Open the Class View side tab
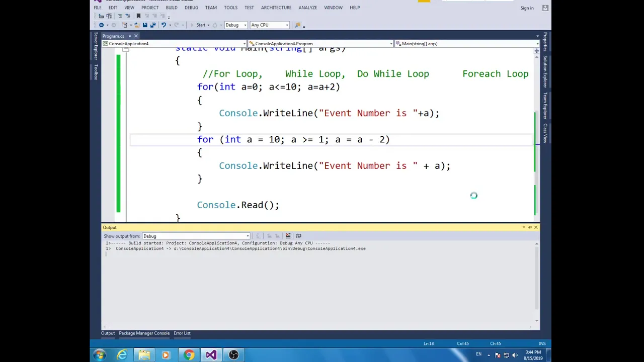Viewport: 644px width, 362px height. click(x=545, y=133)
